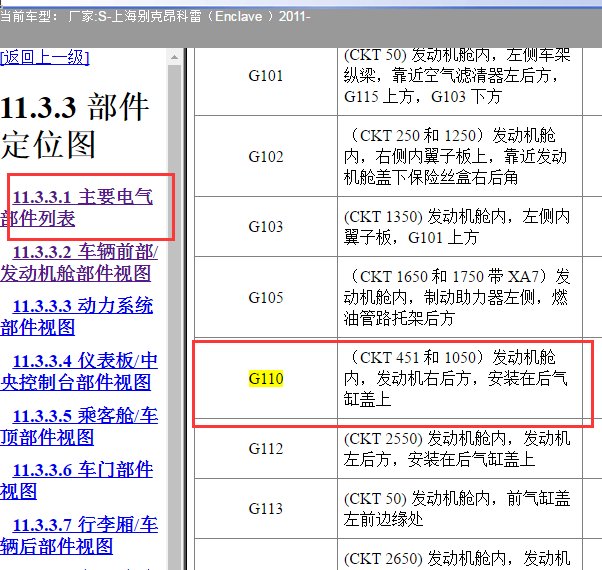Click the left panel scroll up arrow
Image resolution: width=602 pixels, height=570 pixels.
coord(174,57)
